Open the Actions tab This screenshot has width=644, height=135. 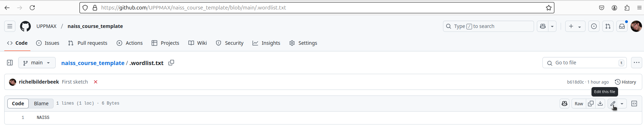coord(130,43)
